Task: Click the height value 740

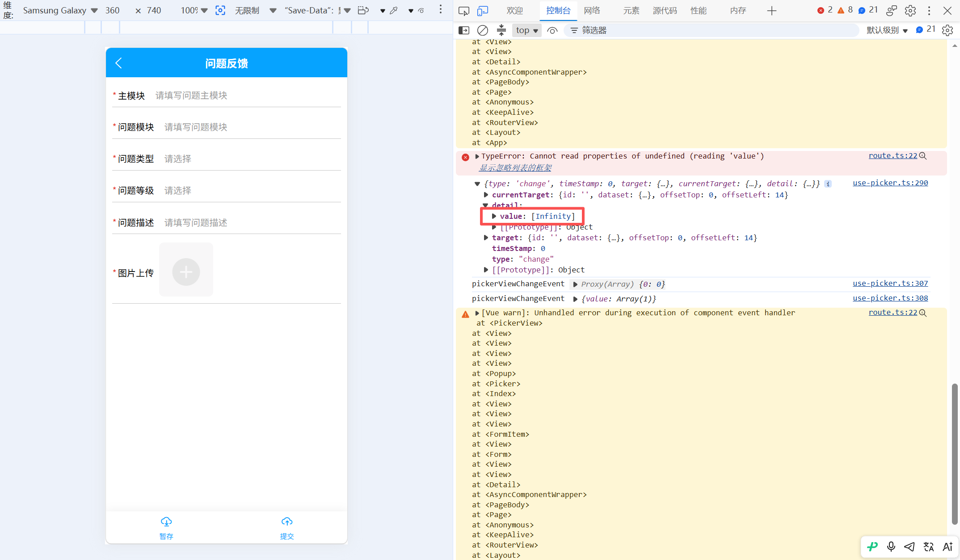Action: [154, 10]
